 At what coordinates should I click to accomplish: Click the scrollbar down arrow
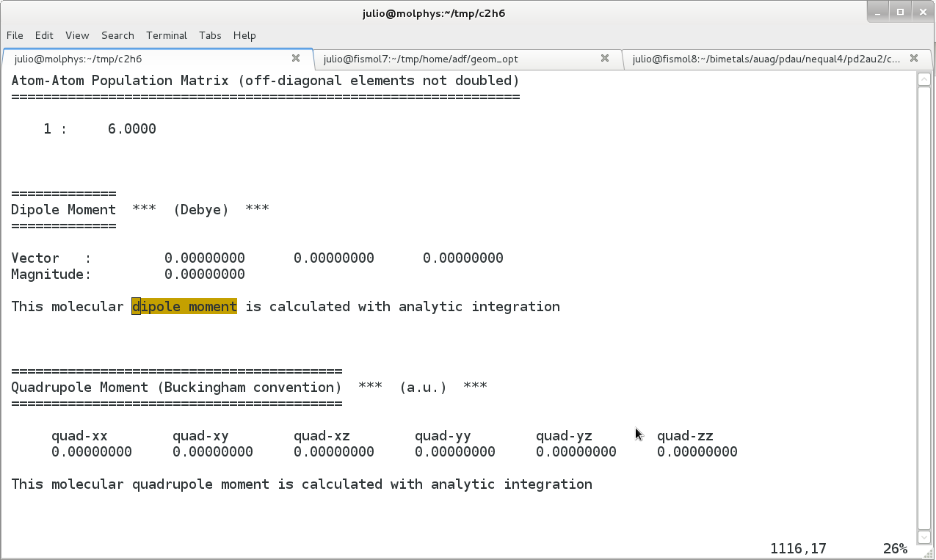coord(925,537)
